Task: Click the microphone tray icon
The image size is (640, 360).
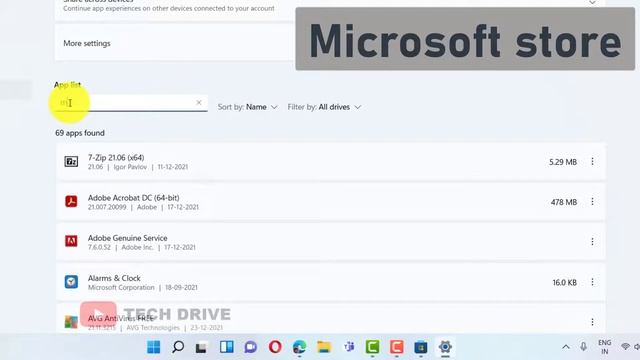Action: tap(584, 347)
